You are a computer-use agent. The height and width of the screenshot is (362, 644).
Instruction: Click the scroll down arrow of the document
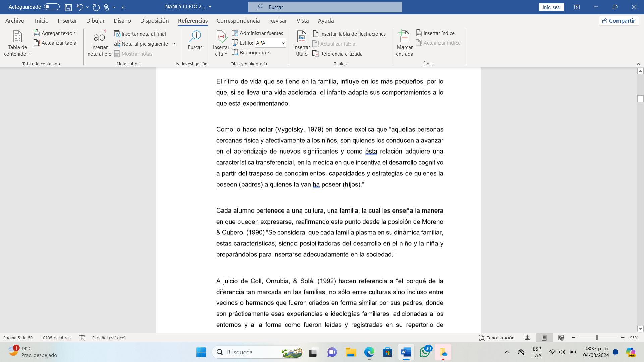coord(640,329)
